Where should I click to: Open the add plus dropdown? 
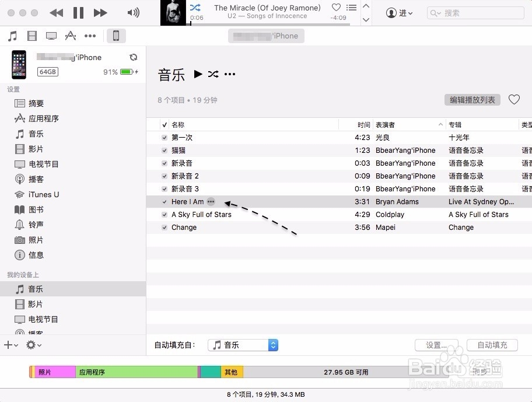(x=11, y=345)
